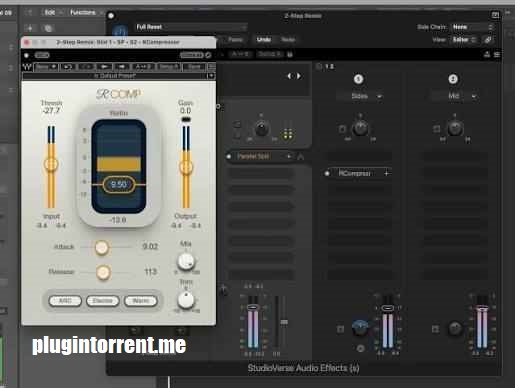This screenshot has height=388, width=515.
Task: Click the link icon beside View Editor
Action: click(488, 39)
